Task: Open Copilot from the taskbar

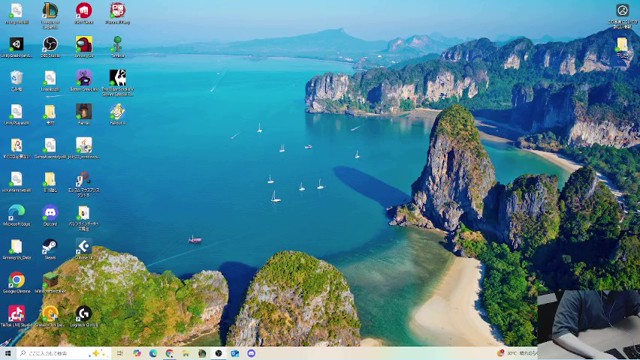Action: click(137, 353)
